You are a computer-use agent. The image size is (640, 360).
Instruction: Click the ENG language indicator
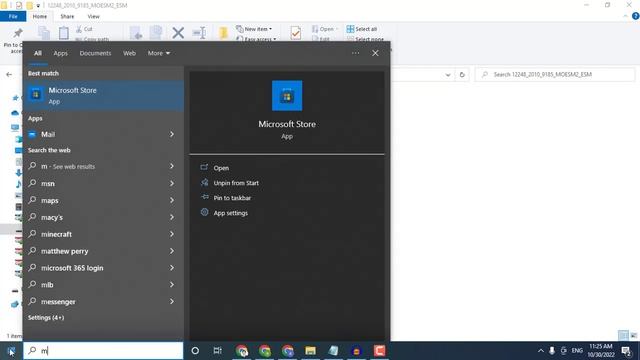point(577,351)
